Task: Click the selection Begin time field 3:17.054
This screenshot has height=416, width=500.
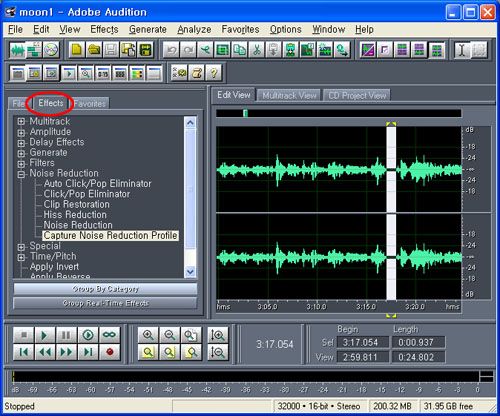Action: (x=363, y=342)
